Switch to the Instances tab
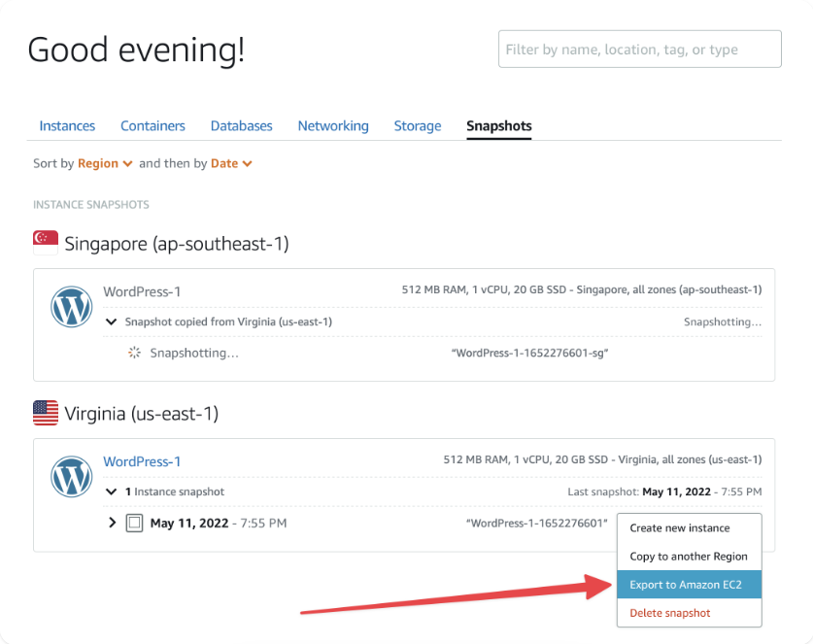The height and width of the screenshot is (644, 813). coord(67,126)
